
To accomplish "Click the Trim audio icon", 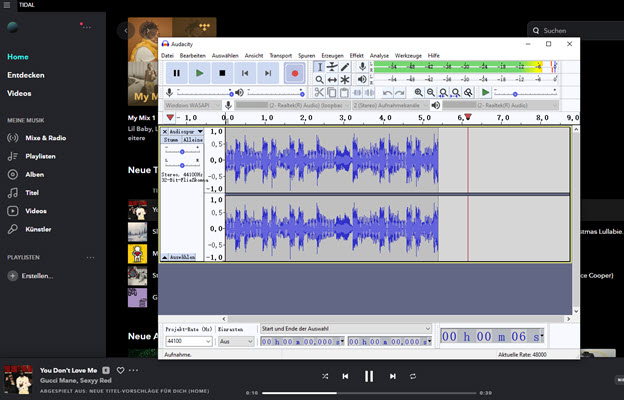I will pyautogui.click(x=357, y=93).
